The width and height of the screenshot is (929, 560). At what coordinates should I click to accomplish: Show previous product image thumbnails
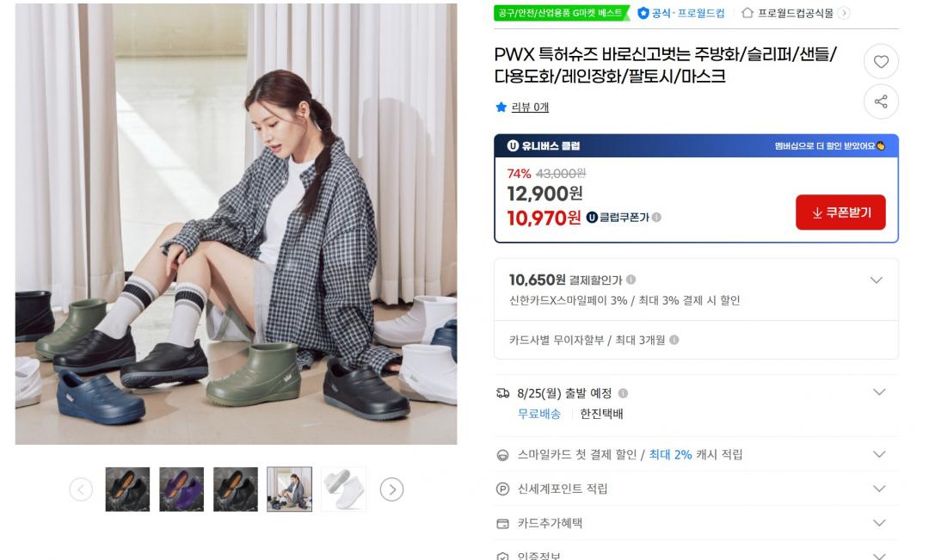coord(81,489)
